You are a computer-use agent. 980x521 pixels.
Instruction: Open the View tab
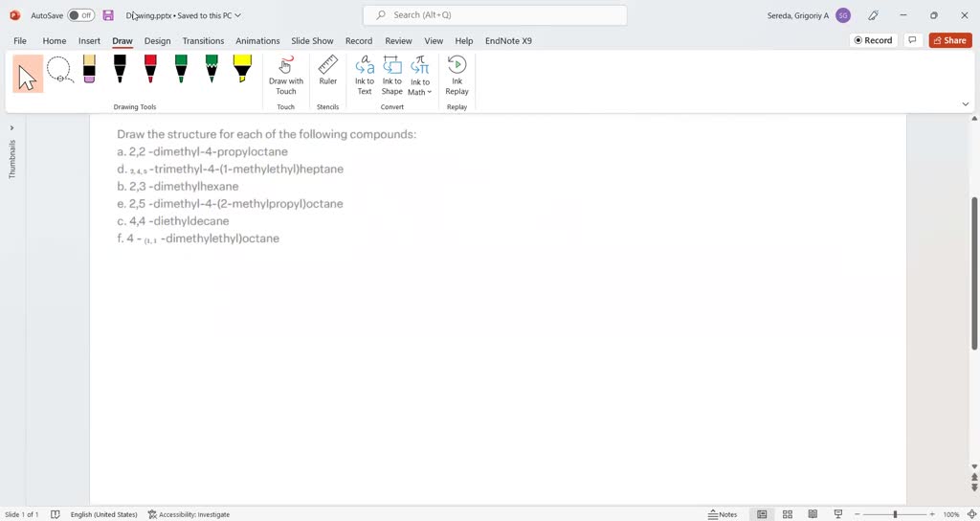pyautogui.click(x=434, y=40)
